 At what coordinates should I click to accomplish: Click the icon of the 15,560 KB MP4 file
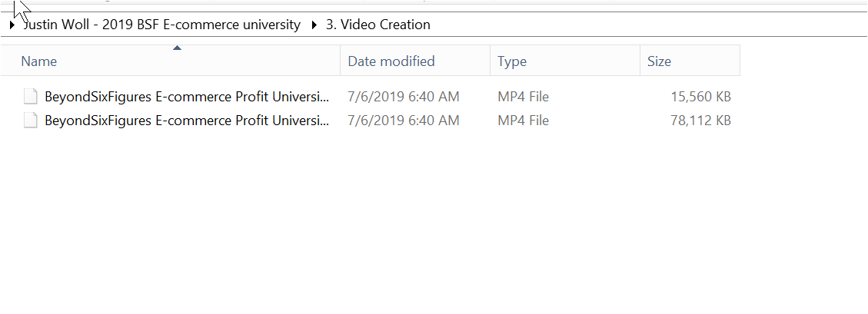[31, 97]
